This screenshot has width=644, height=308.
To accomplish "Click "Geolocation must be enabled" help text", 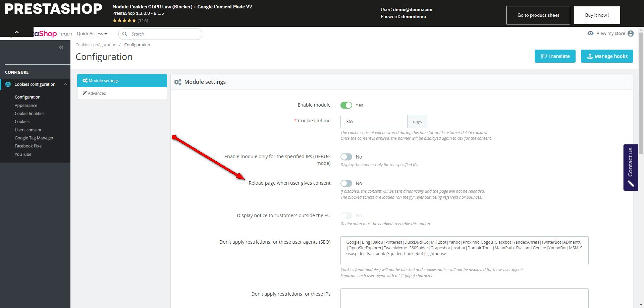I will (385, 224).
